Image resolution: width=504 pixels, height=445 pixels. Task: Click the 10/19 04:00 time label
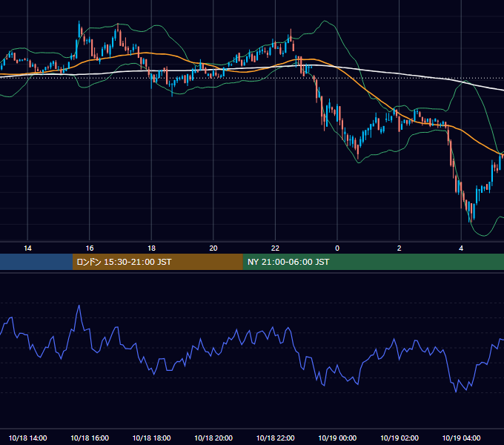coord(461,438)
